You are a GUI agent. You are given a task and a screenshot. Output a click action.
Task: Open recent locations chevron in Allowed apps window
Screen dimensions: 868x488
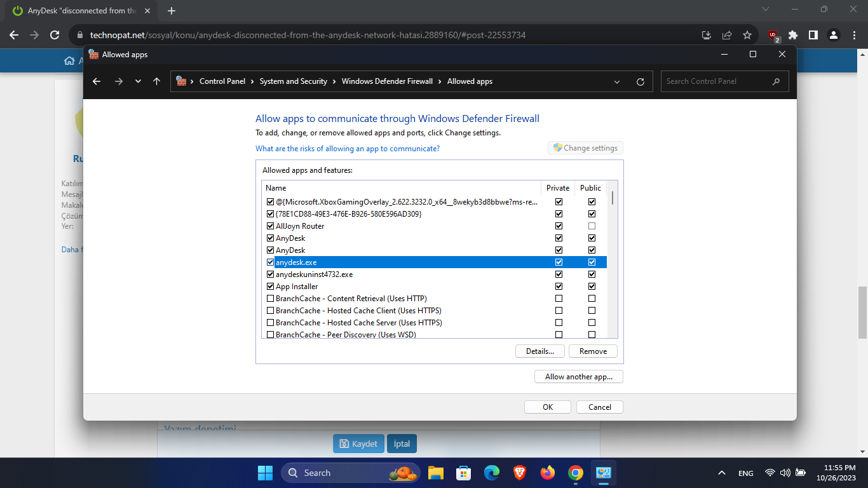pos(138,81)
